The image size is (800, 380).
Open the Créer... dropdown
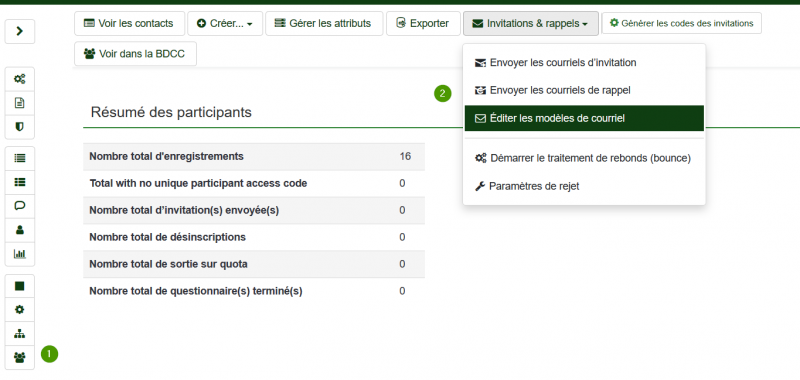coord(225,23)
